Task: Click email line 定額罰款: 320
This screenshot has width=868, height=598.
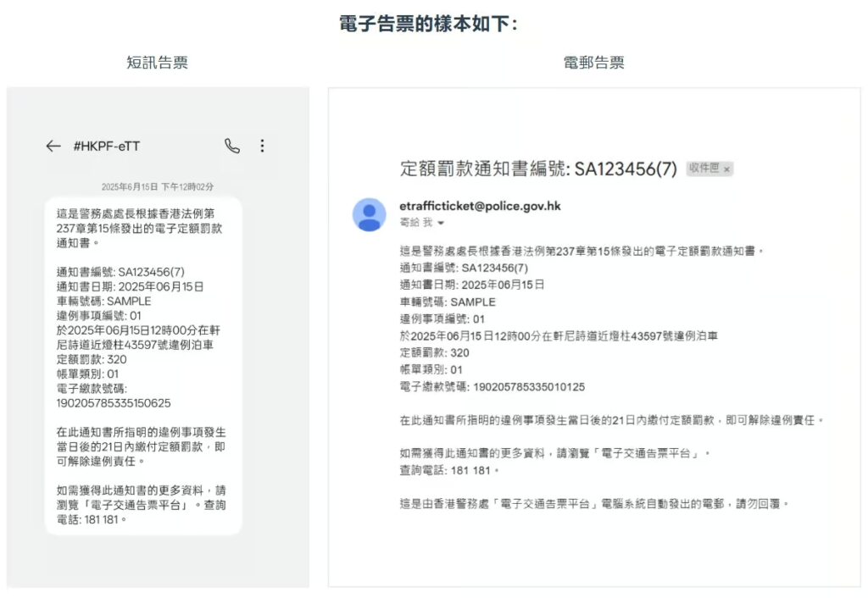Action: pyautogui.click(x=435, y=353)
